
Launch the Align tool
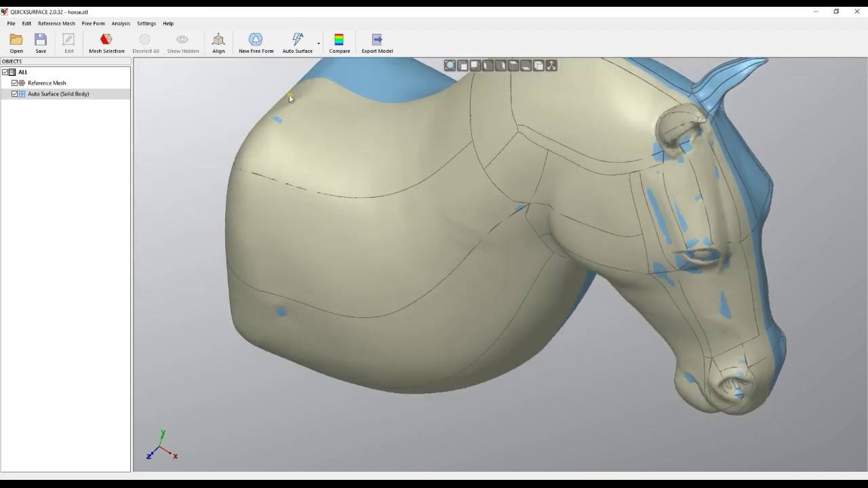tap(218, 43)
